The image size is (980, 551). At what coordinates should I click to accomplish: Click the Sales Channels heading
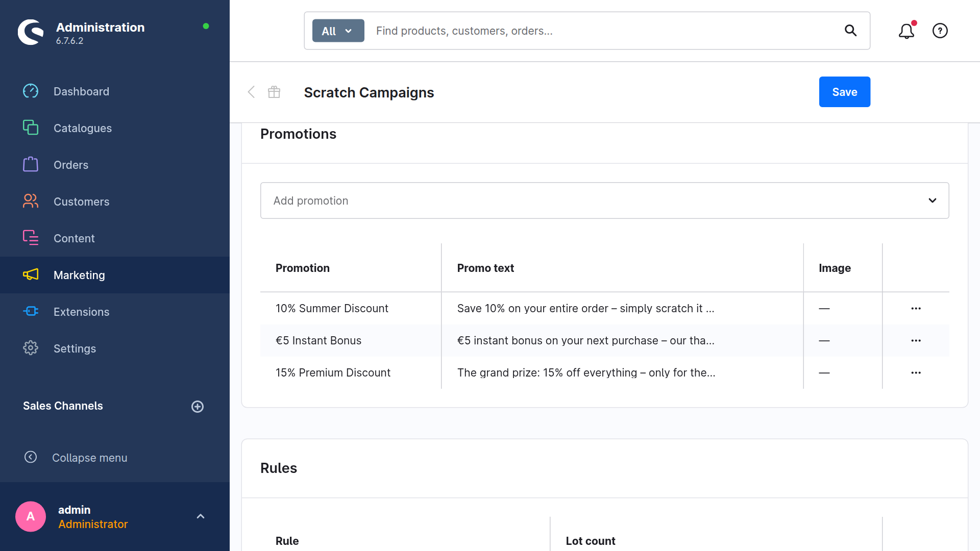click(x=63, y=406)
